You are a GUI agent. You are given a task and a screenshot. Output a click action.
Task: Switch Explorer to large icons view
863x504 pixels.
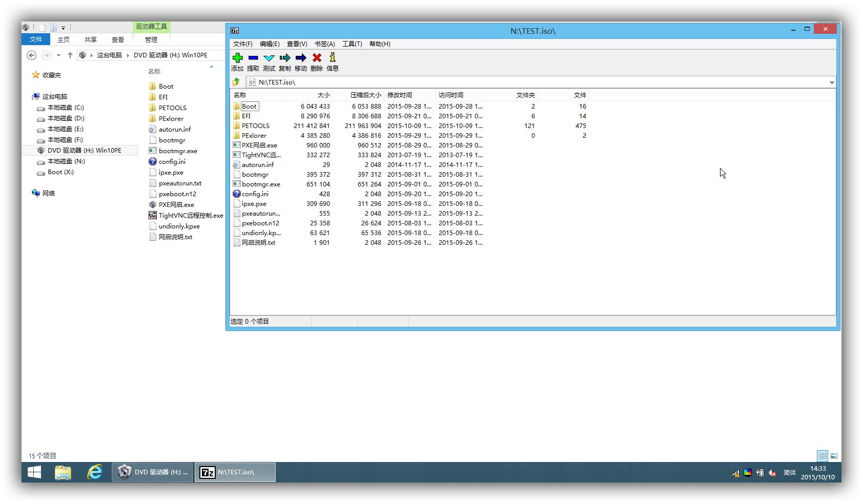pos(834,456)
